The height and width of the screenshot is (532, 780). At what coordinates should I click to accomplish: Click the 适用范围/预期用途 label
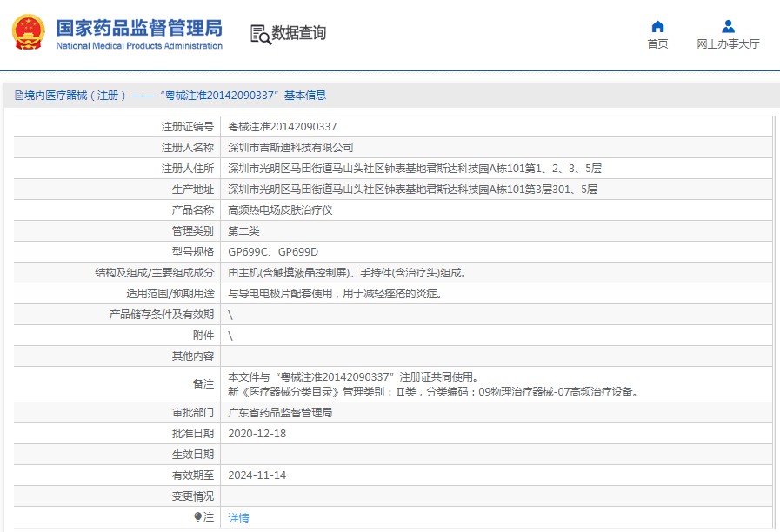click(170, 294)
